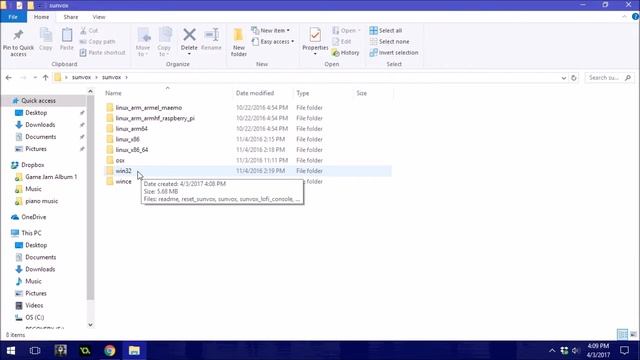This screenshot has height=360, width=640.
Task: Click the Cut command
Action: tap(89, 31)
